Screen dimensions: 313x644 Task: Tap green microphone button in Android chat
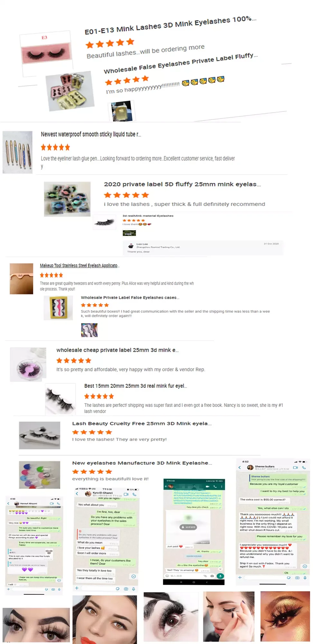pyautogui.click(x=220, y=576)
